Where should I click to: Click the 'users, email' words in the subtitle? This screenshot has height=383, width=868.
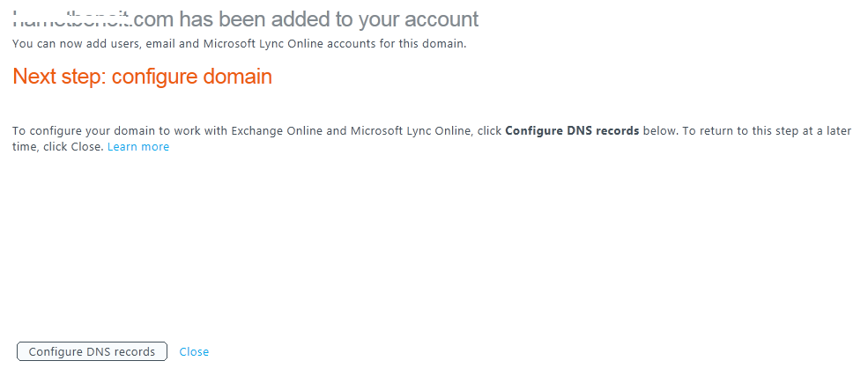pyautogui.click(x=152, y=43)
